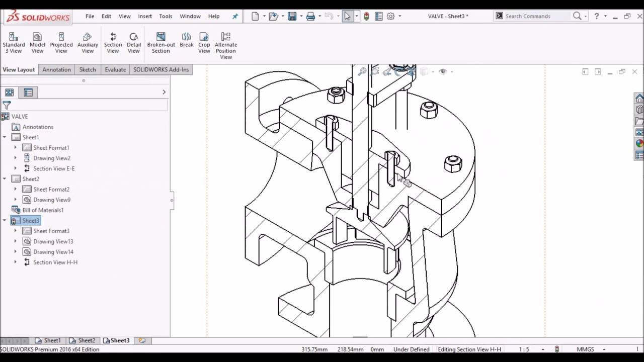Go to the Sheet1 bottom tab
644x362 pixels.
click(x=48, y=340)
